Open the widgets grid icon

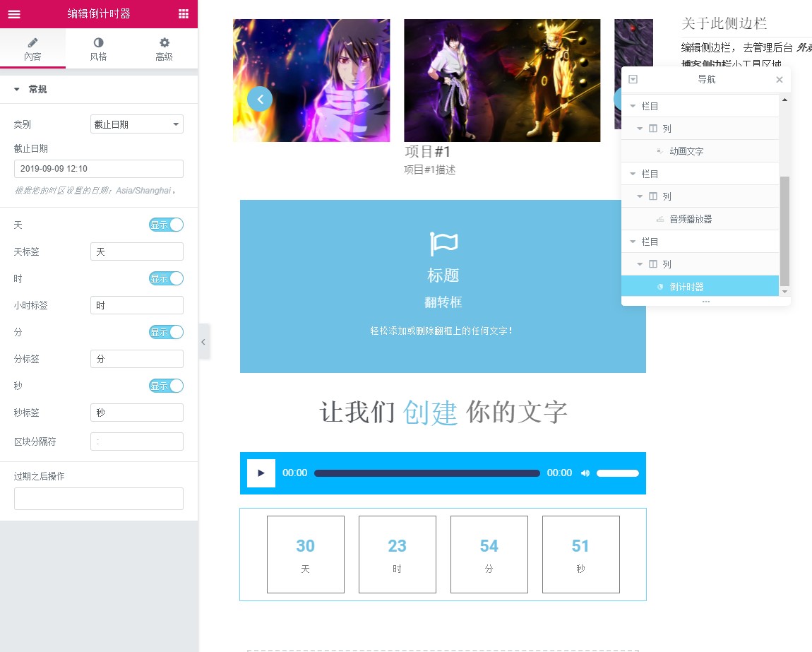(184, 14)
